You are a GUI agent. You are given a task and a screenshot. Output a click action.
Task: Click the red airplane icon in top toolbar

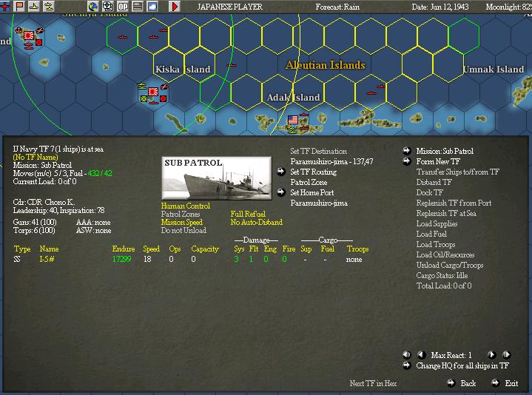(x=4, y=6)
